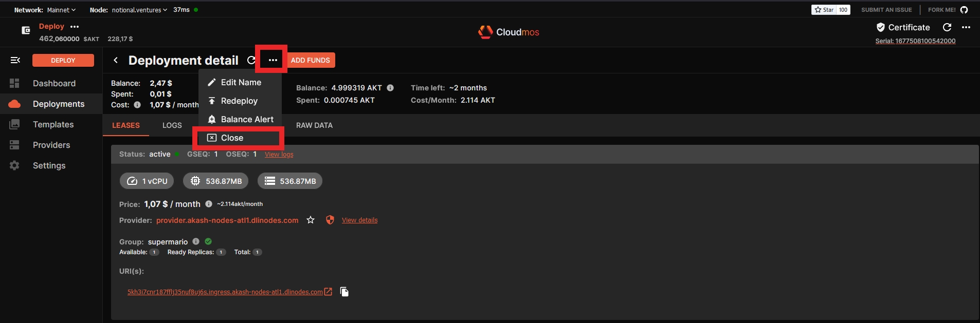Refresh the deployment detail

251,60
